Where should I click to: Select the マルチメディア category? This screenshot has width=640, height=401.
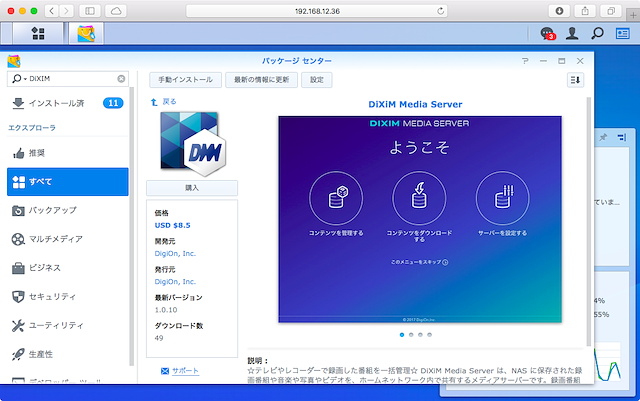tap(68, 239)
